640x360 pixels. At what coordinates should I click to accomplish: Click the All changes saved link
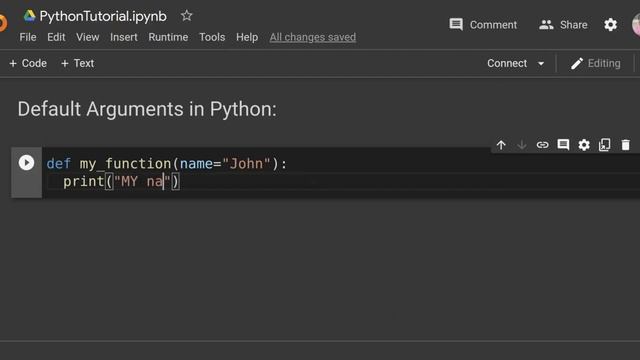coord(313,37)
